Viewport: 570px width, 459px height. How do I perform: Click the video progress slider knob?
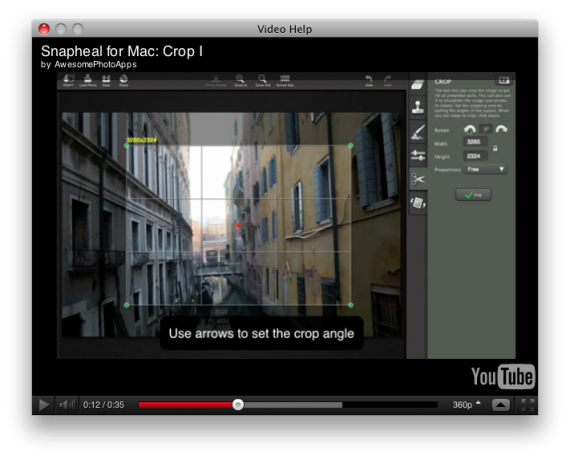[x=238, y=404]
